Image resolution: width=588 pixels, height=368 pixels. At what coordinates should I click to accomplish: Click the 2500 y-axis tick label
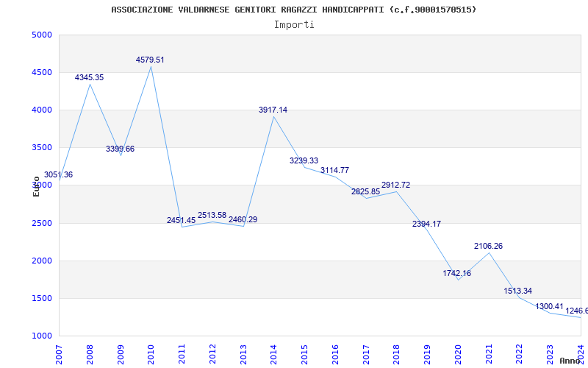[x=42, y=224]
